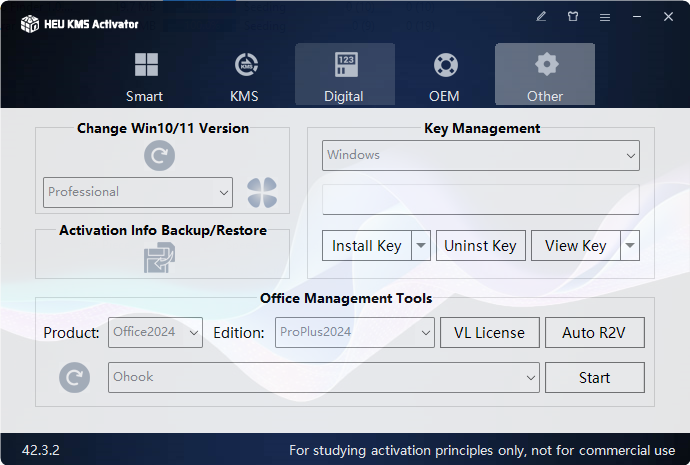Open the Professional edition dropdown
The width and height of the screenshot is (690, 465).
[x=138, y=192]
